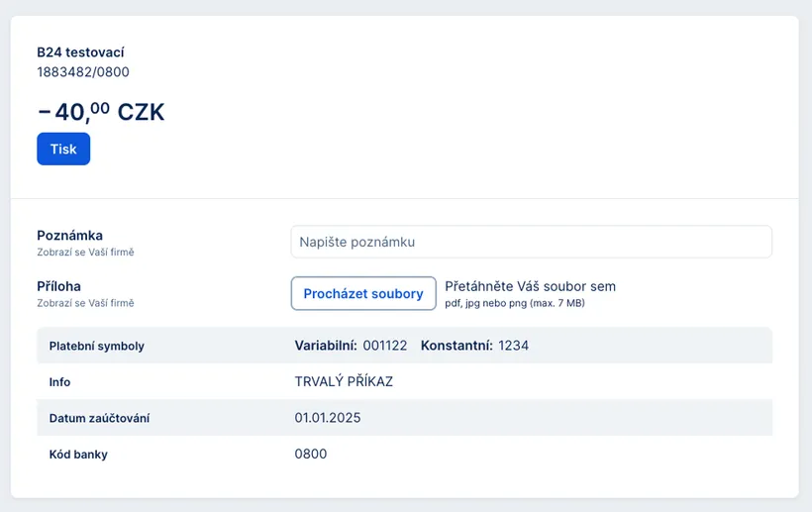
Task: Select the Platební symboly row label
Action: [97, 346]
